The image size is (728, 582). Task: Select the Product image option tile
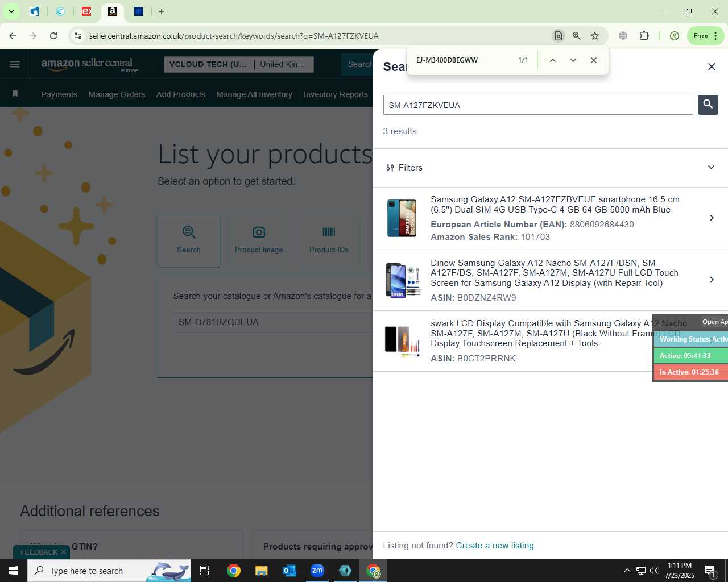[259, 240]
